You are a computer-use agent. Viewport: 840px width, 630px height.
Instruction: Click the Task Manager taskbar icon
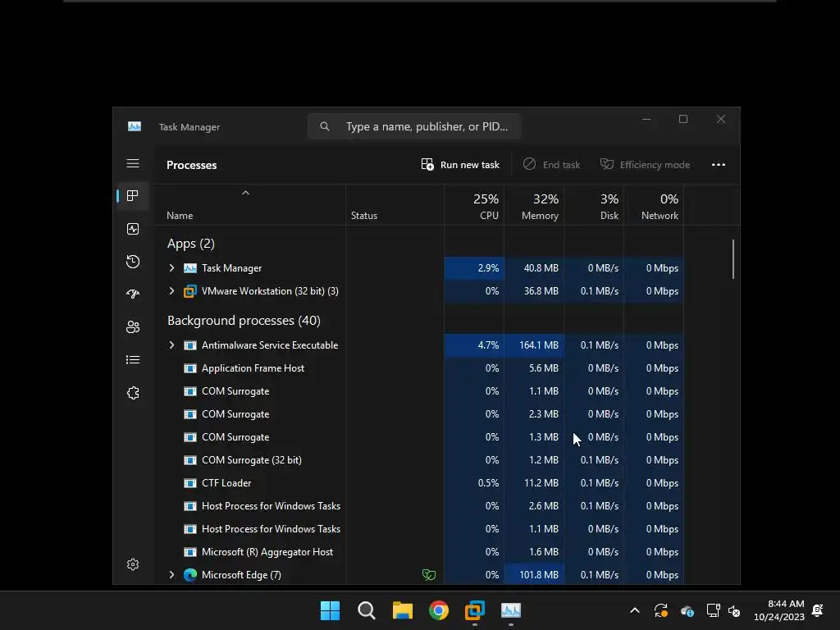pyautogui.click(x=511, y=610)
